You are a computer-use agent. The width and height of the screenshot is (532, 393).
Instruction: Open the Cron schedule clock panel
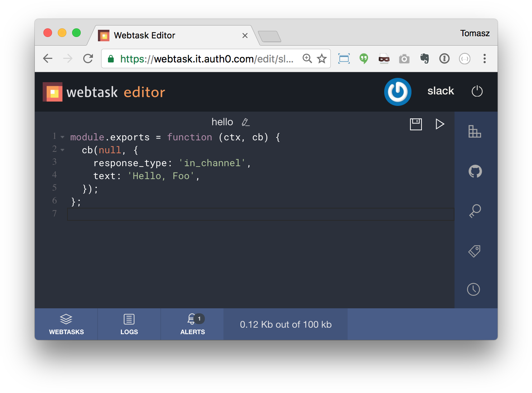coord(473,289)
